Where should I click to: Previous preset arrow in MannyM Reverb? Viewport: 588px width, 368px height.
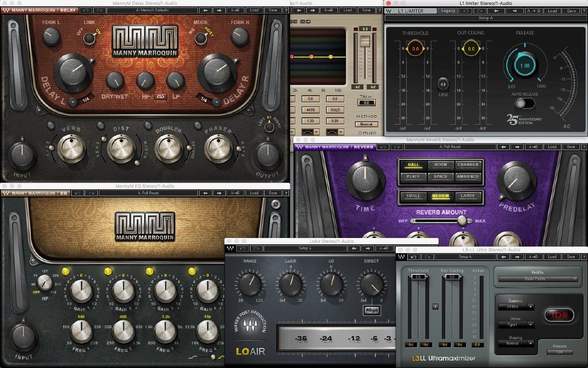503,147
